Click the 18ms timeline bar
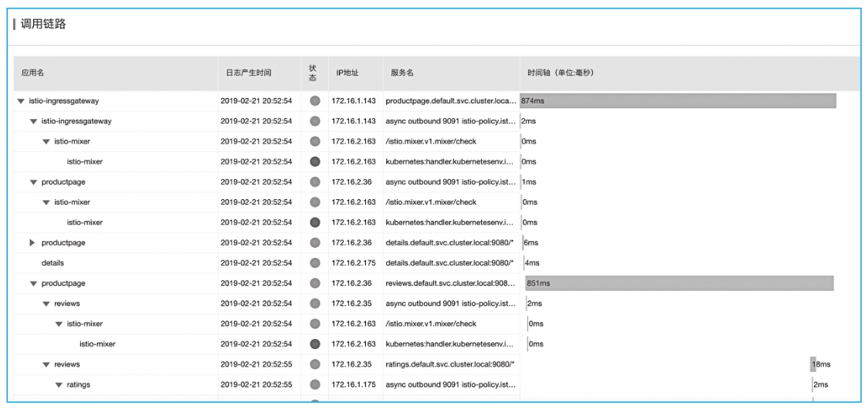Viewport: 868px width, 410px height. click(812, 364)
